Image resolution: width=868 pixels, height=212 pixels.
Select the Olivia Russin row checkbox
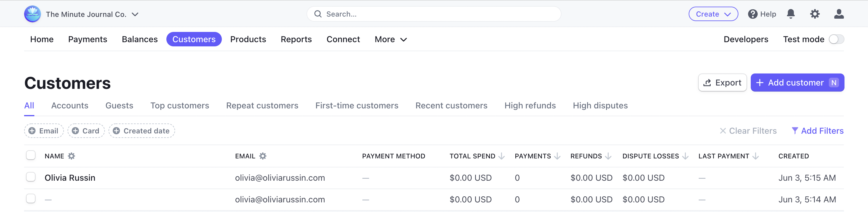pos(31,177)
